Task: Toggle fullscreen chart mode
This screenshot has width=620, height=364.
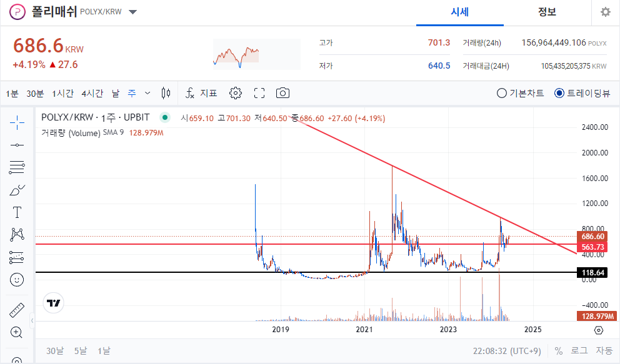Action: point(259,92)
